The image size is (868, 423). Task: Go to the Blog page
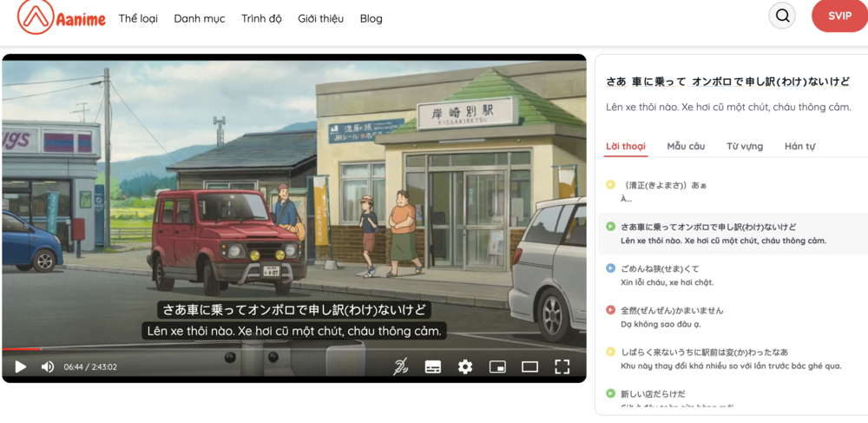[371, 18]
